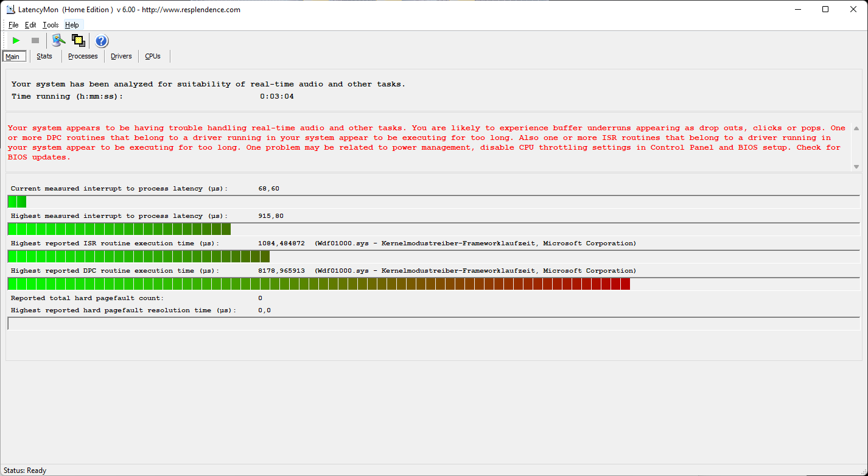Switch to the Processes tab
Screen dimensions: 868x476
(x=83, y=57)
